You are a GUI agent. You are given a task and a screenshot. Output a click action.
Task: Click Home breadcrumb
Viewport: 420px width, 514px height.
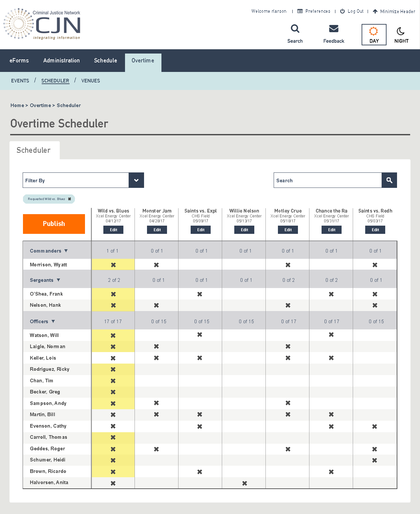[x=17, y=105]
